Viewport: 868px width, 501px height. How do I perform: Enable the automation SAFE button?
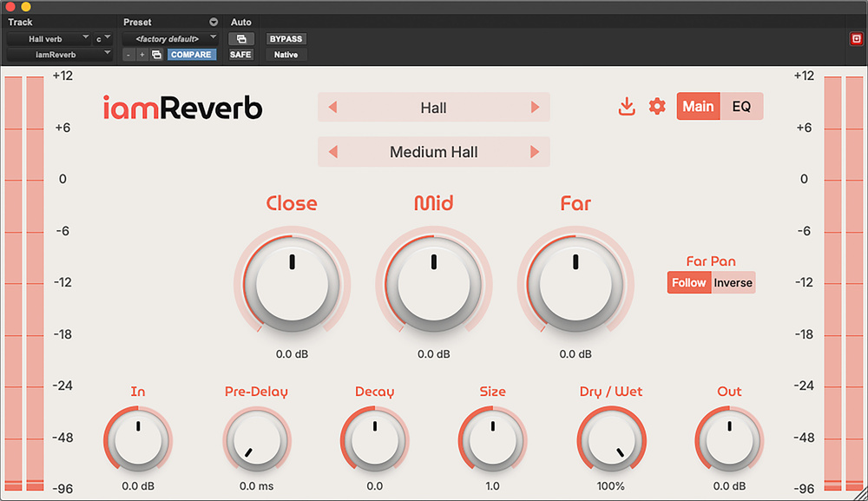pyautogui.click(x=240, y=55)
